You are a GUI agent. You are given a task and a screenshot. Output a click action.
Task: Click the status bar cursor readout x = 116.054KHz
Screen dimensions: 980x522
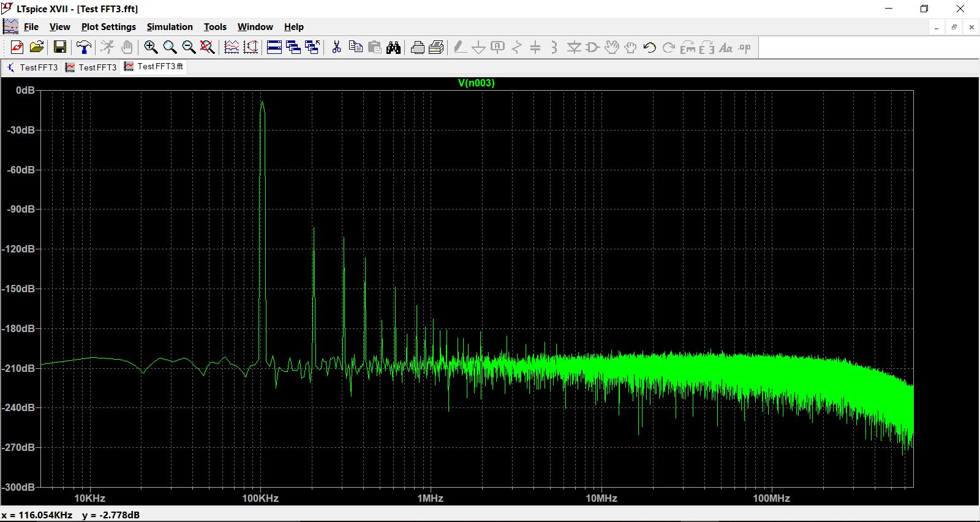tap(37, 515)
